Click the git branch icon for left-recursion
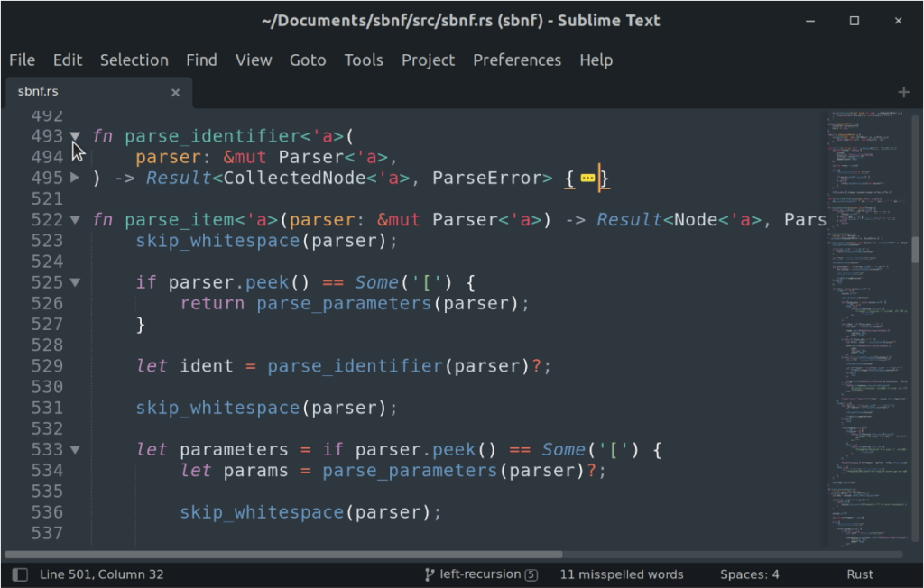The width and height of the screenshot is (924, 588). [430, 574]
